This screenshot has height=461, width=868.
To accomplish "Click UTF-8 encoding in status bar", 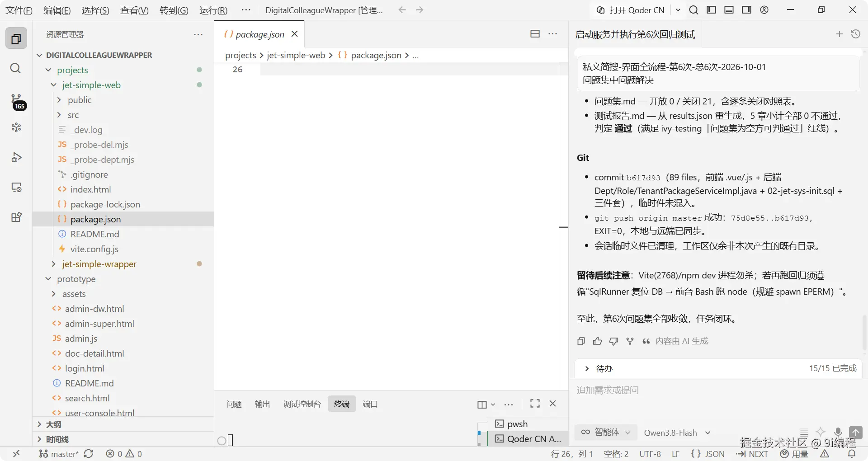I will pyautogui.click(x=650, y=454).
